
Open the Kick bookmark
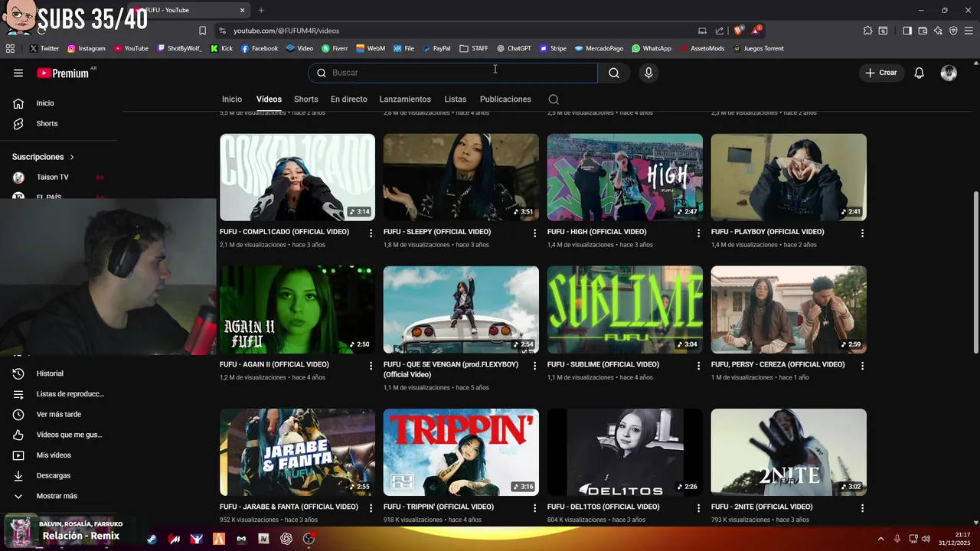[222, 48]
